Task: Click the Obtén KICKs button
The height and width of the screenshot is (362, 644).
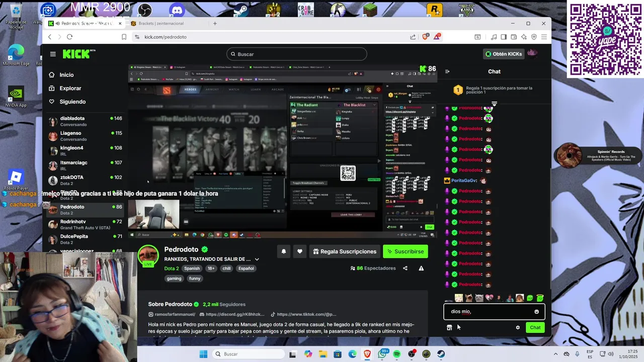Action: [504, 54]
